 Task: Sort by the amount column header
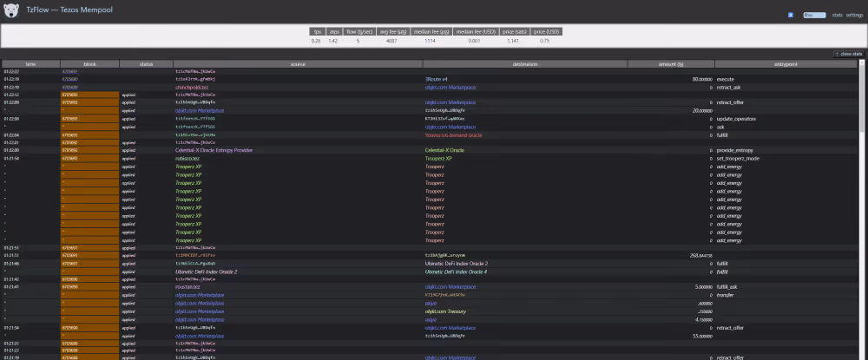(669, 64)
